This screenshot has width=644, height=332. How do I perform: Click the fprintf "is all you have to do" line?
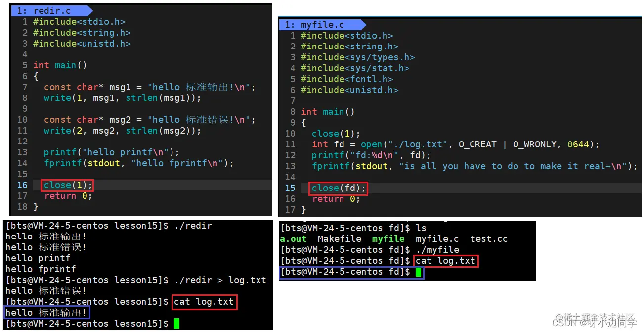tap(475, 166)
